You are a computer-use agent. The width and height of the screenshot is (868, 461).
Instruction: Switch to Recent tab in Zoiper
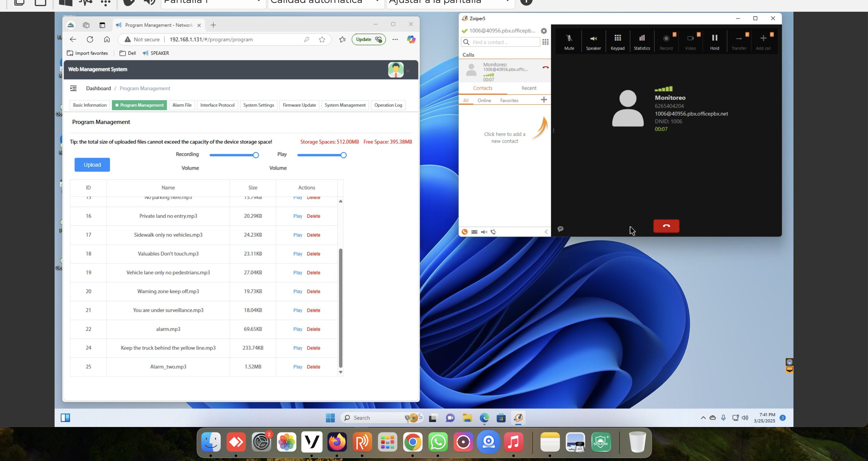pos(529,88)
